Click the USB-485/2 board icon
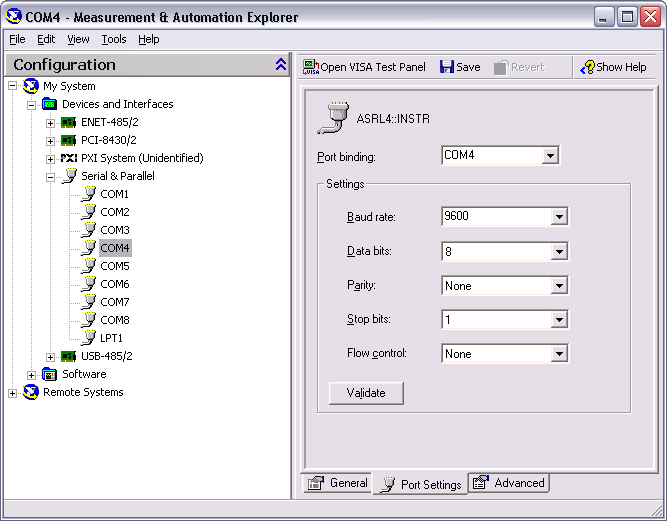This screenshot has width=667, height=521. [68, 356]
